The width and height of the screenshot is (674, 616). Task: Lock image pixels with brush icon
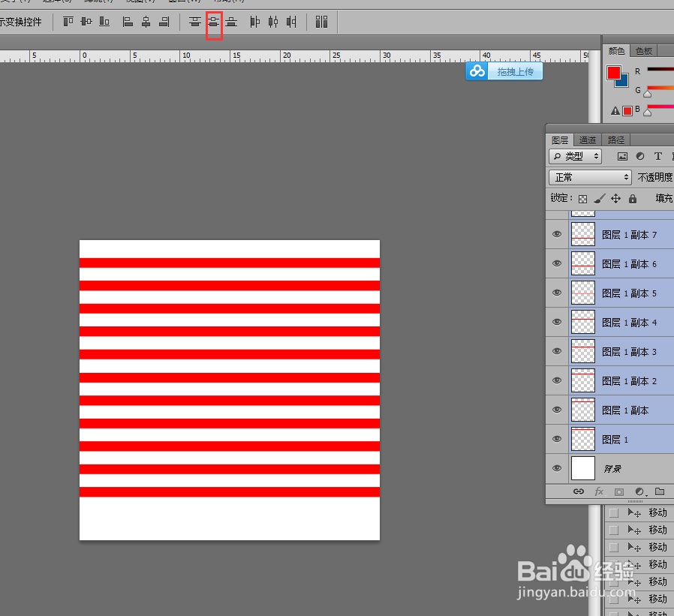point(599,199)
